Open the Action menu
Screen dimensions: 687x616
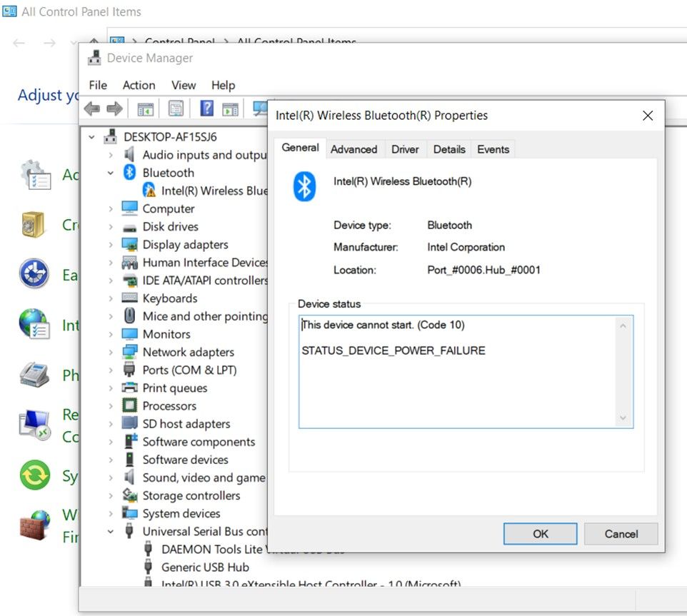pos(139,85)
